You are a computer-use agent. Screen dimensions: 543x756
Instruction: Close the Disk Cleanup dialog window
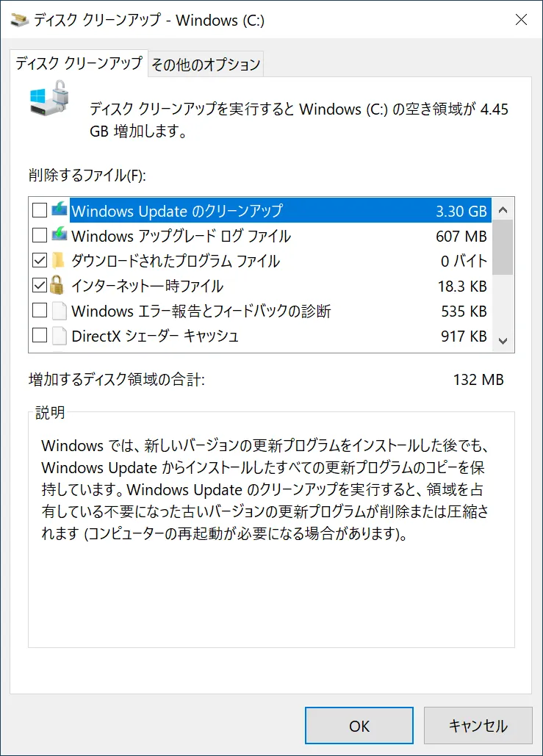tap(521, 20)
